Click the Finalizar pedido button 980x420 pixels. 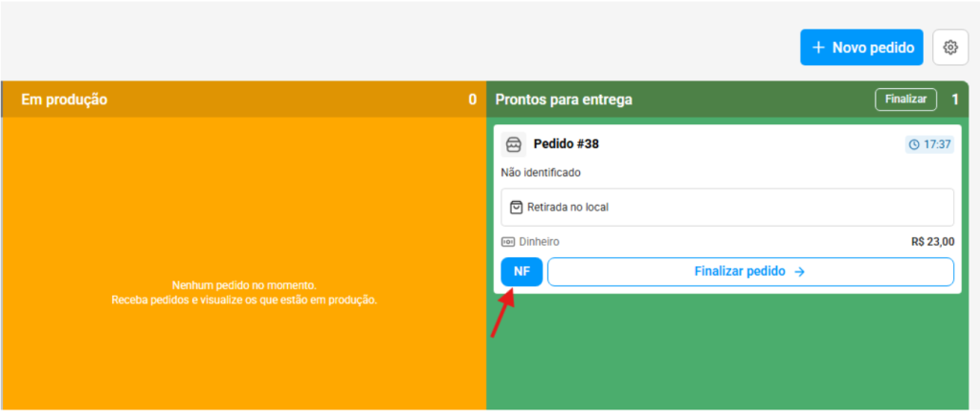tap(750, 272)
